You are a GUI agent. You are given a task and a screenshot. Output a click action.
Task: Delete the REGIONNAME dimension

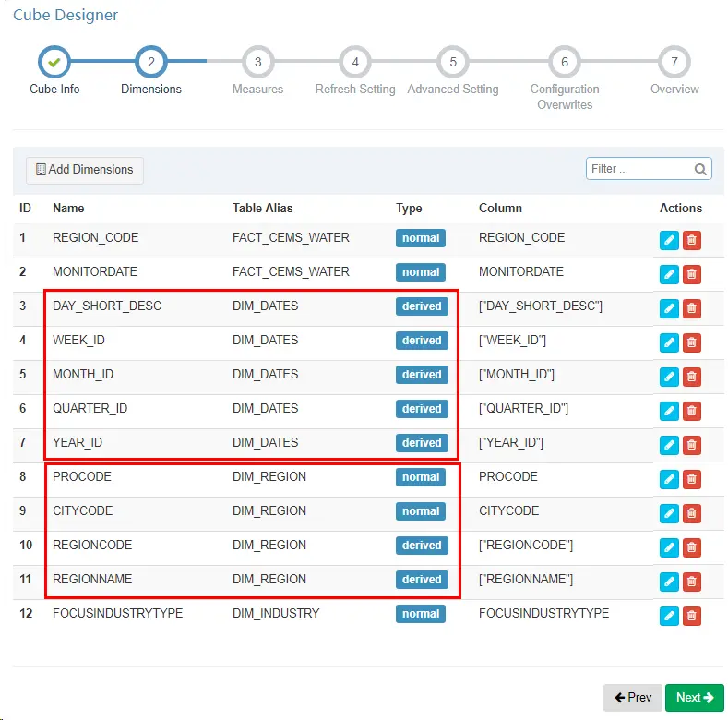(691, 582)
